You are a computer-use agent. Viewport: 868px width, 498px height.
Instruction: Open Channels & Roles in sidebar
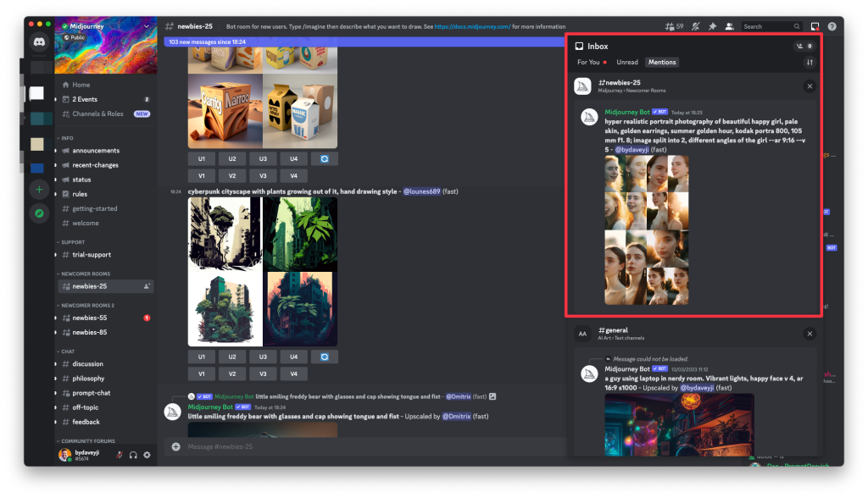tap(105, 113)
